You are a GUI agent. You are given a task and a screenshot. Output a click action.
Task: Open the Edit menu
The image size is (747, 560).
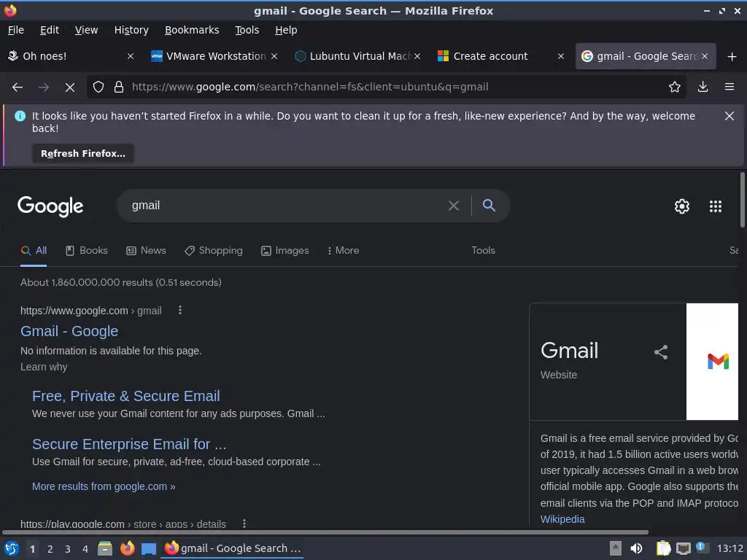[50, 30]
